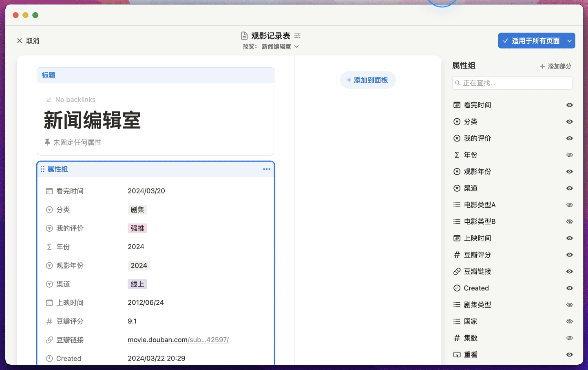Screen dimensions: 588x370
Task: Open the 分类 value 剧集 selector
Action: coord(137,210)
